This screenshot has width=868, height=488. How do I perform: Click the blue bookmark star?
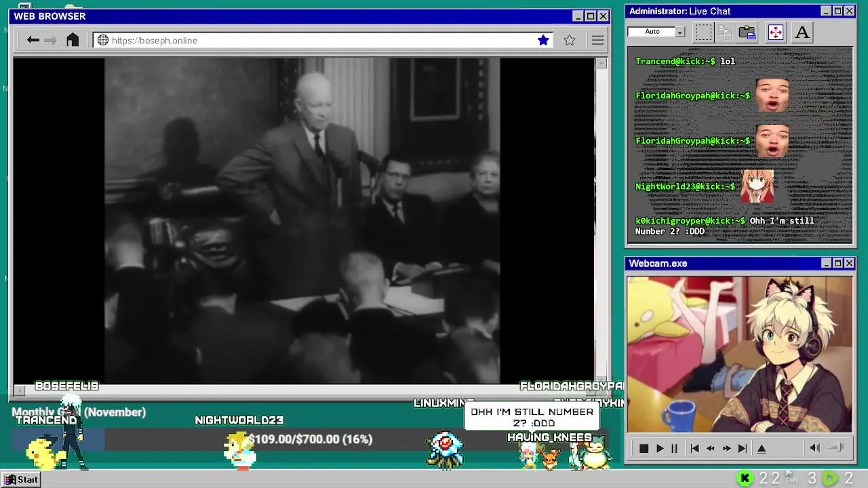(x=543, y=40)
